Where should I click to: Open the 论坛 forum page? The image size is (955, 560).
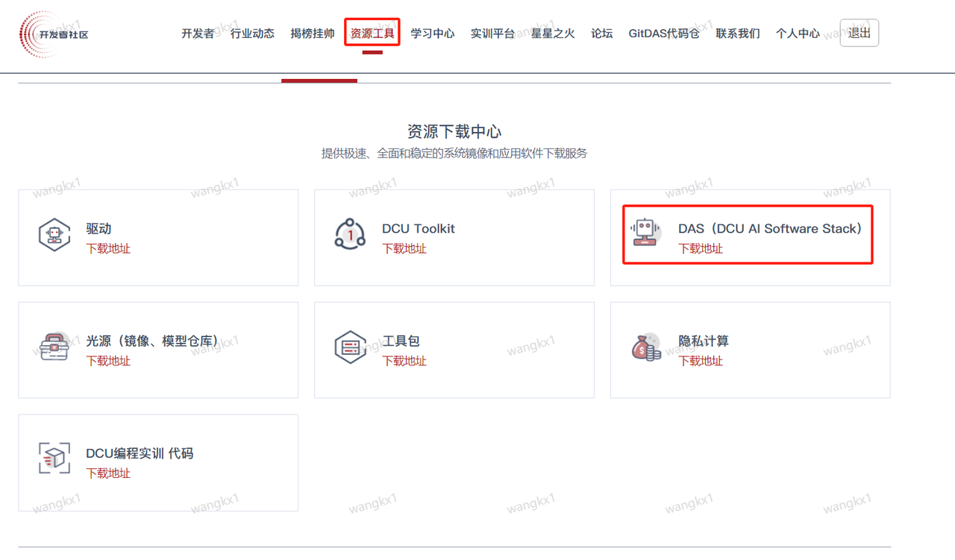click(x=601, y=34)
